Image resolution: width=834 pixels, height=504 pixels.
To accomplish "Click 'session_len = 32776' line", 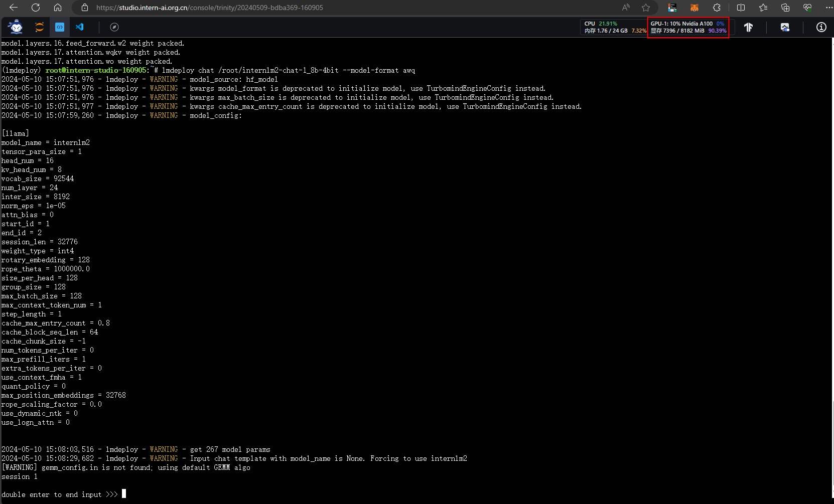I will 40,242.
